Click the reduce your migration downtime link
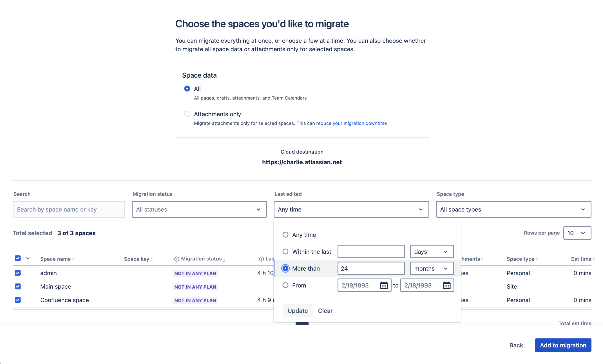 (x=351, y=123)
